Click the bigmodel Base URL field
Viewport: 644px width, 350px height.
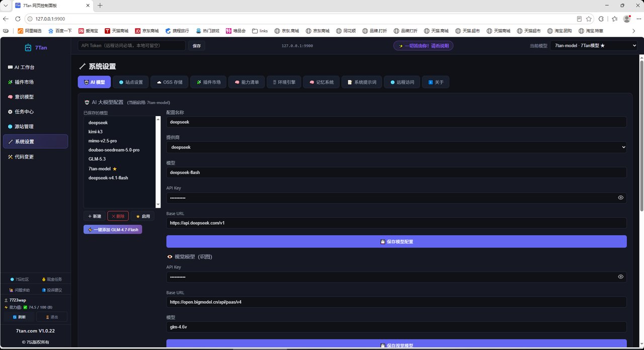click(x=396, y=302)
